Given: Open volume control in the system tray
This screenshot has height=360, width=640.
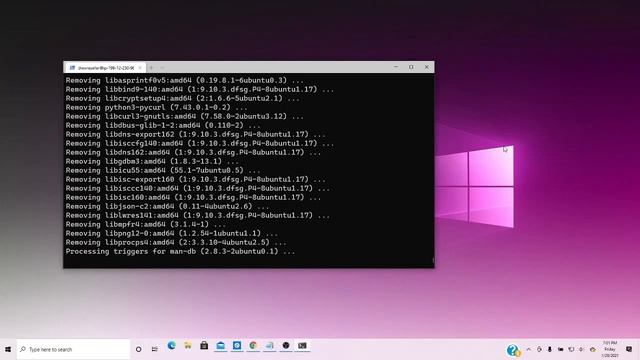Looking at the screenshot, I should [582, 349].
